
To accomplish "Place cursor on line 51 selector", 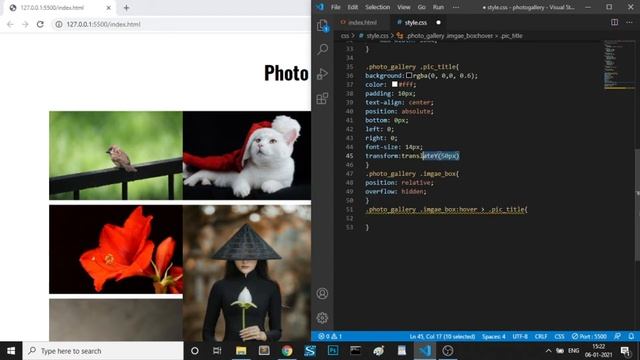I will (x=446, y=209).
